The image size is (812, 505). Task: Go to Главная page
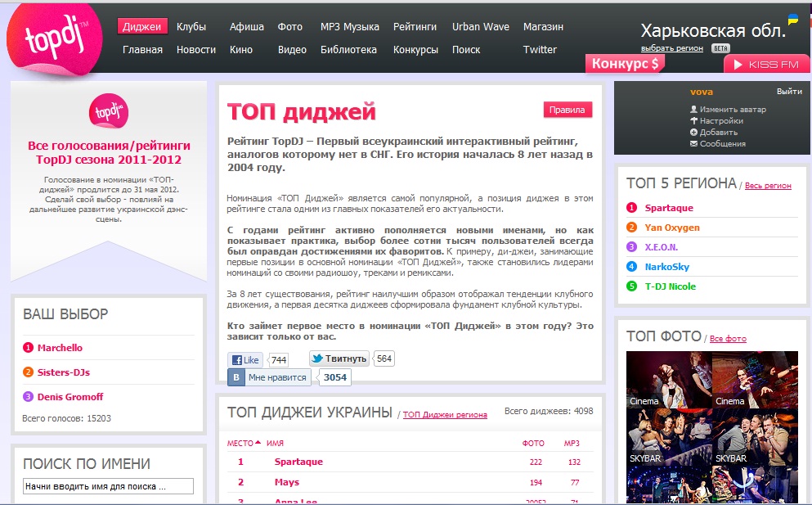[x=142, y=50]
